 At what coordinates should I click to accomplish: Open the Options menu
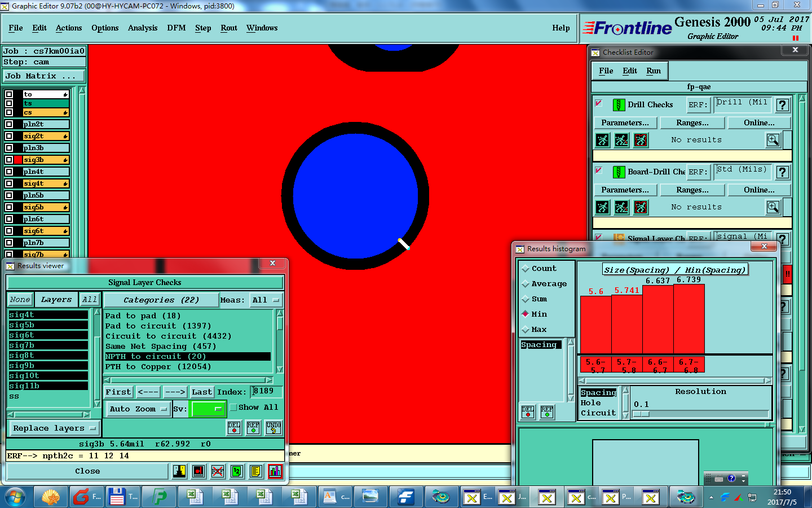pyautogui.click(x=105, y=28)
